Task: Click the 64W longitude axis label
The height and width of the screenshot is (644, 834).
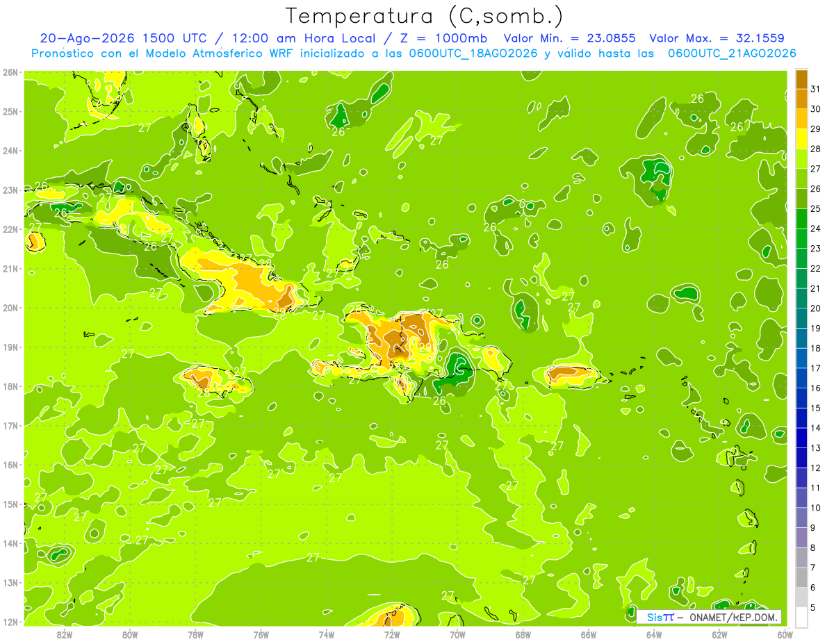Action: [x=654, y=634]
